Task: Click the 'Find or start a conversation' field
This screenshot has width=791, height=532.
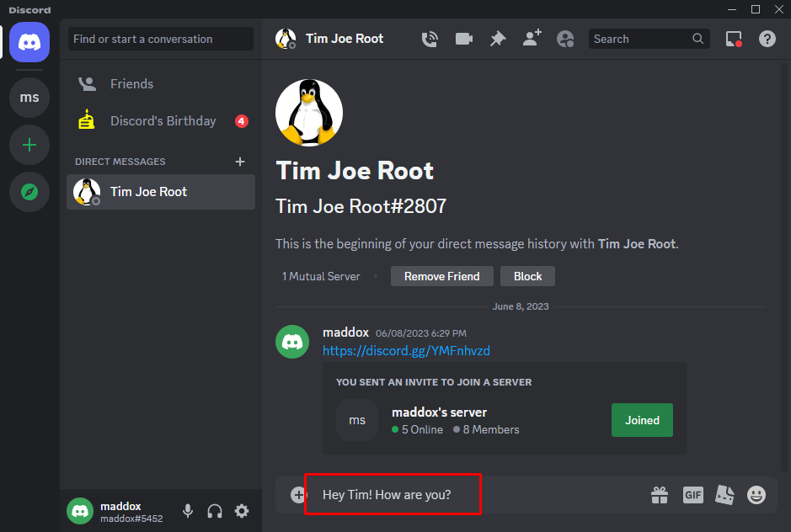Action: (x=161, y=39)
